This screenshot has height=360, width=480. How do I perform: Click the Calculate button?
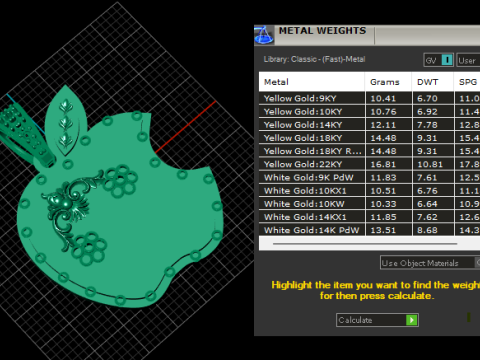point(377,320)
